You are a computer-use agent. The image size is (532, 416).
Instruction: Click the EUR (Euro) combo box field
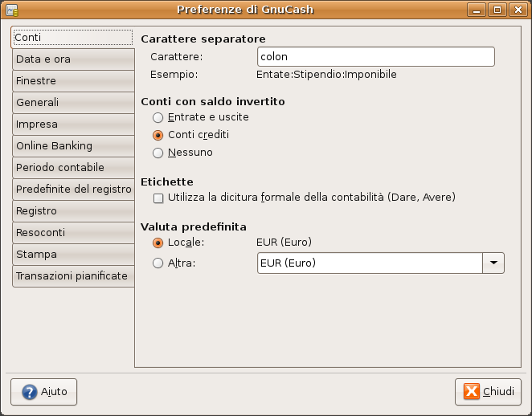coord(370,263)
